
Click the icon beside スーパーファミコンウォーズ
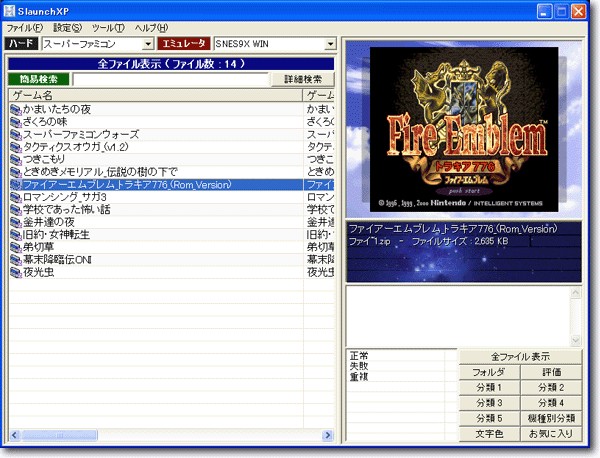point(16,135)
